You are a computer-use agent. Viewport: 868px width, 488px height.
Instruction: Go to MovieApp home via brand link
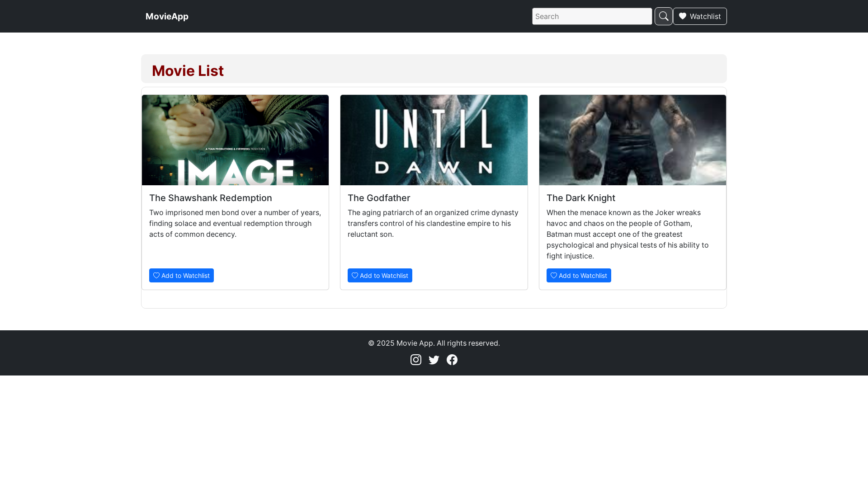pos(167,16)
